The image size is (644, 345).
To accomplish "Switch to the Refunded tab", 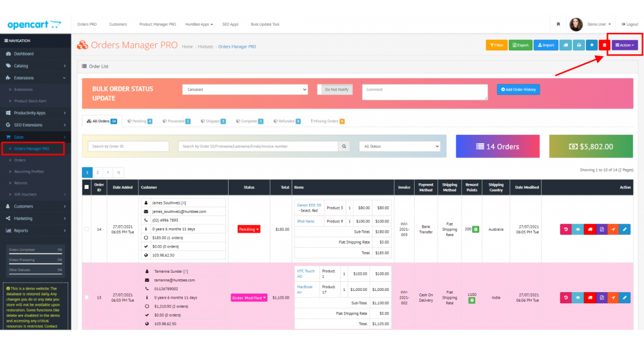I will 287,121.
